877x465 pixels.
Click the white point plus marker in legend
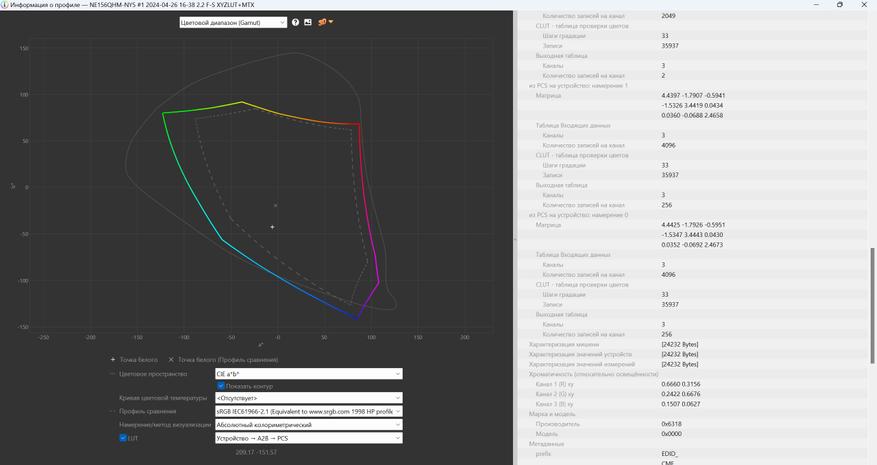point(113,359)
